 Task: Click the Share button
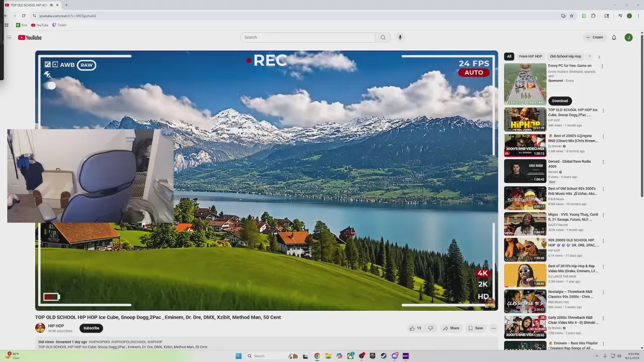point(451,328)
